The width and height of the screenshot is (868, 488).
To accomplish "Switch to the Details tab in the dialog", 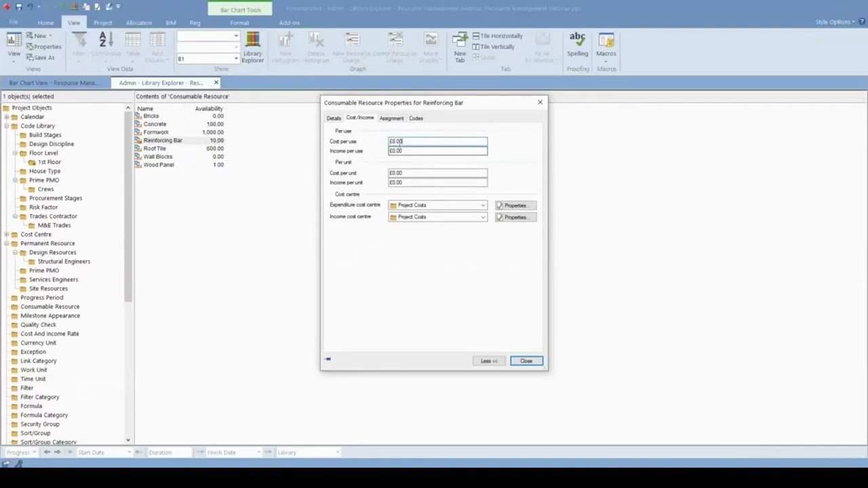I will tap(334, 118).
